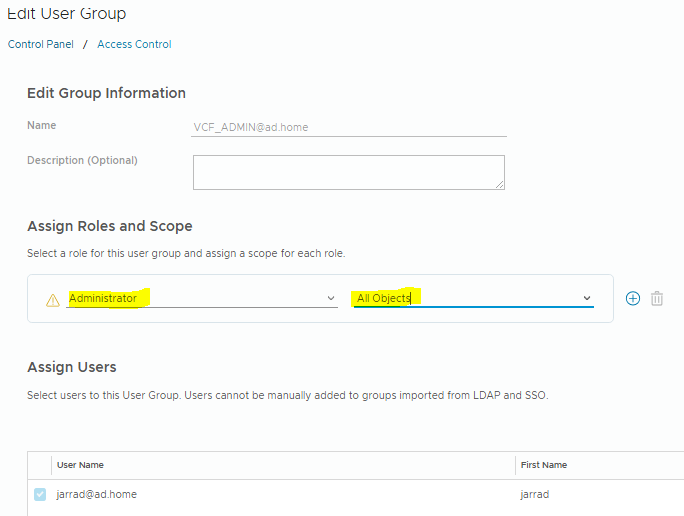This screenshot has width=684, height=516.
Task: Click the Assign Users section heading
Action: coord(72,367)
